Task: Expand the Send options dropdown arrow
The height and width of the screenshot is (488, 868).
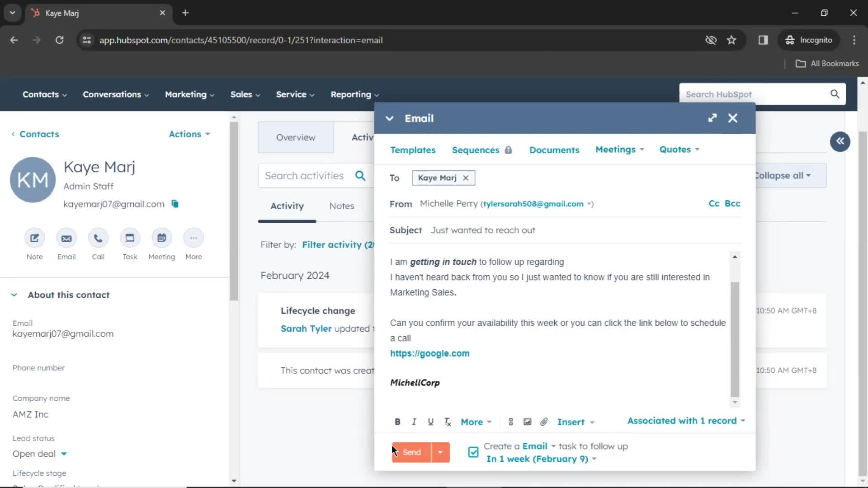Action: tap(440, 452)
